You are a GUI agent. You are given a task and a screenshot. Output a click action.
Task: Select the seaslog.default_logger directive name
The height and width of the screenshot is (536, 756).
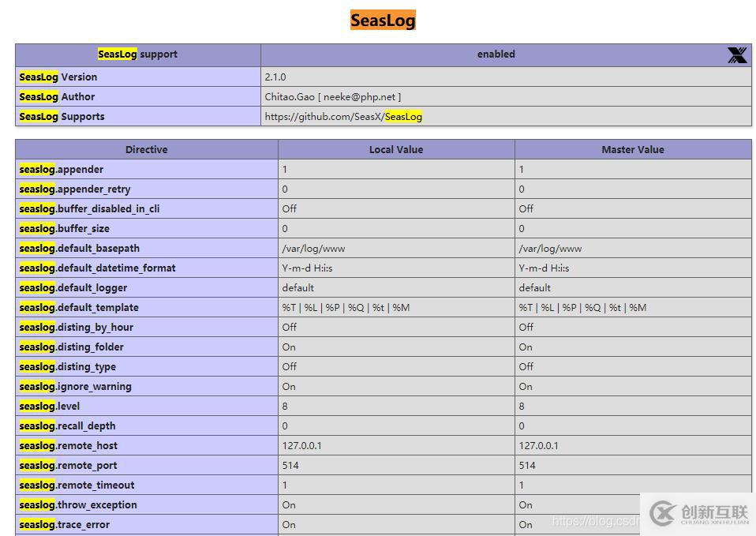point(73,288)
